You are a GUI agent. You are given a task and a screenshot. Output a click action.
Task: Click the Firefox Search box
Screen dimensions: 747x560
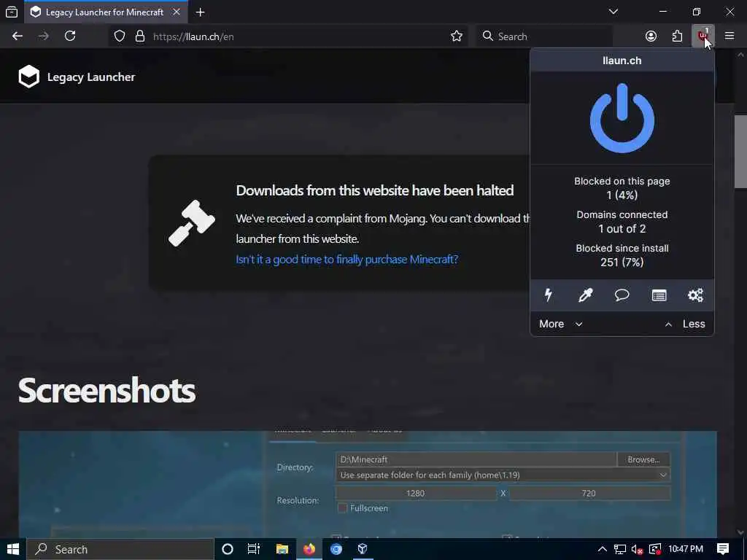544,36
